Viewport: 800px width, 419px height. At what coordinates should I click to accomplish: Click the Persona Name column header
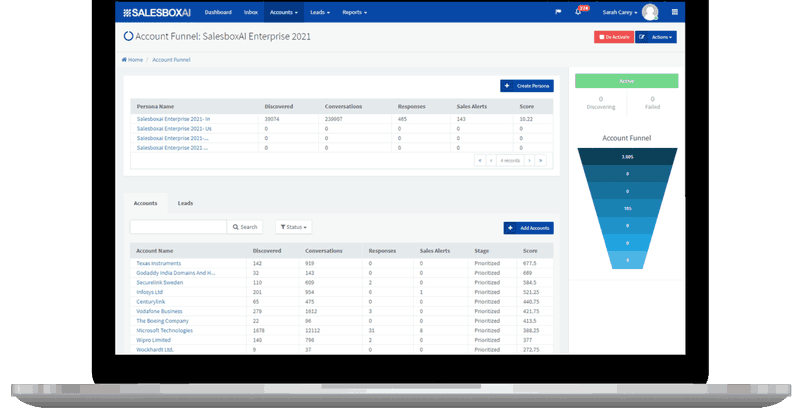(155, 107)
